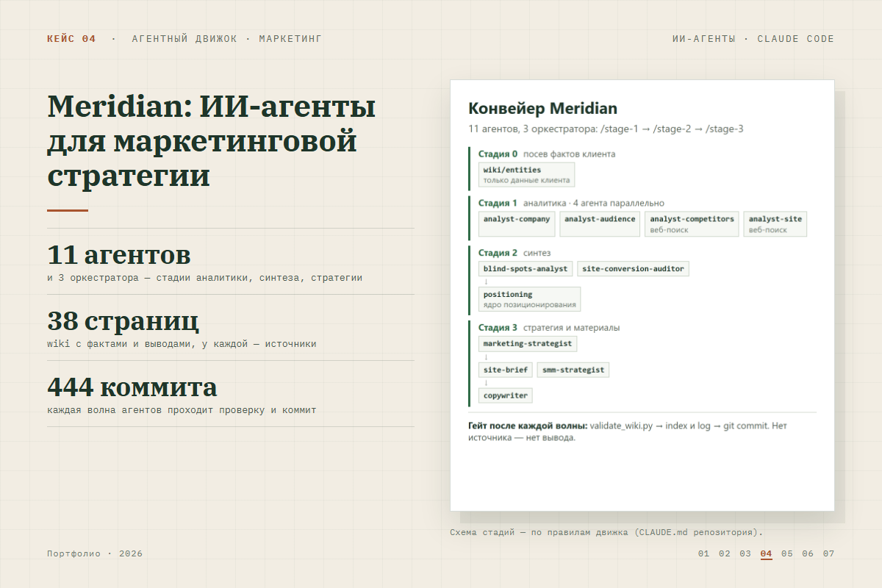Click 'ИИ-АГЕНТЫ · CLAUDE CODE' header text
The width and height of the screenshot is (882, 588).
pyautogui.click(x=753, y=39)
